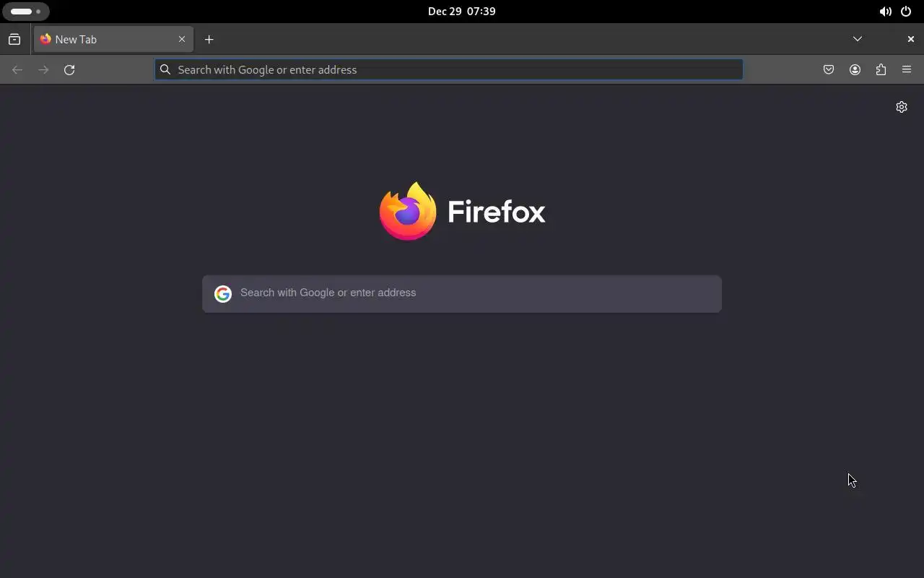
Task: Open the clock showing Dec 29 07:39
Action: 462,12
